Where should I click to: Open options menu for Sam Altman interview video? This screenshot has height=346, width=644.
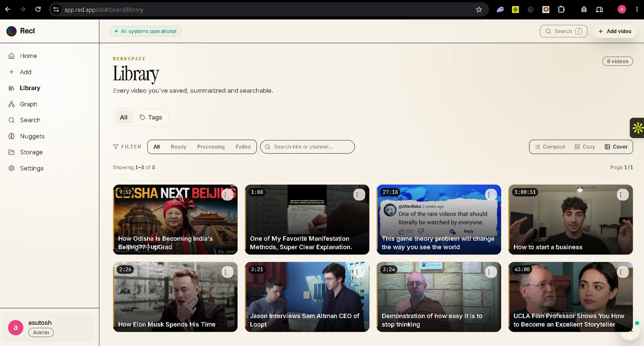click(359, 272)
